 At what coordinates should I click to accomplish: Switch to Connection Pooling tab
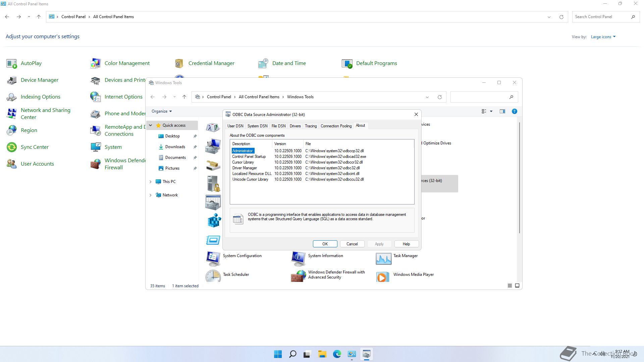pos(336,126)
